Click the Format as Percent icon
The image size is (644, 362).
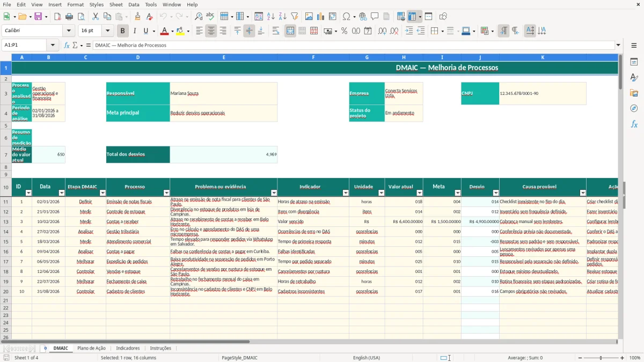coord(345,31)
